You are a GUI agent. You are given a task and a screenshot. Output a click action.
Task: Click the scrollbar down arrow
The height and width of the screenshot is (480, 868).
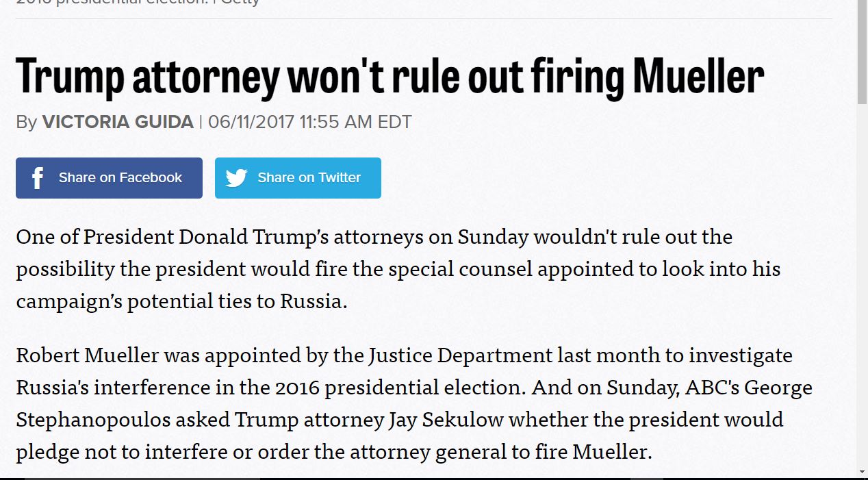click(x=862, y=472)
